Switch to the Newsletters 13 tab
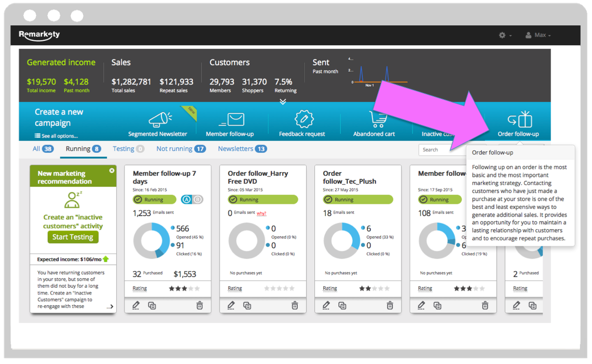This screenshot has width=592, height=364. click(x=242, y=149)
